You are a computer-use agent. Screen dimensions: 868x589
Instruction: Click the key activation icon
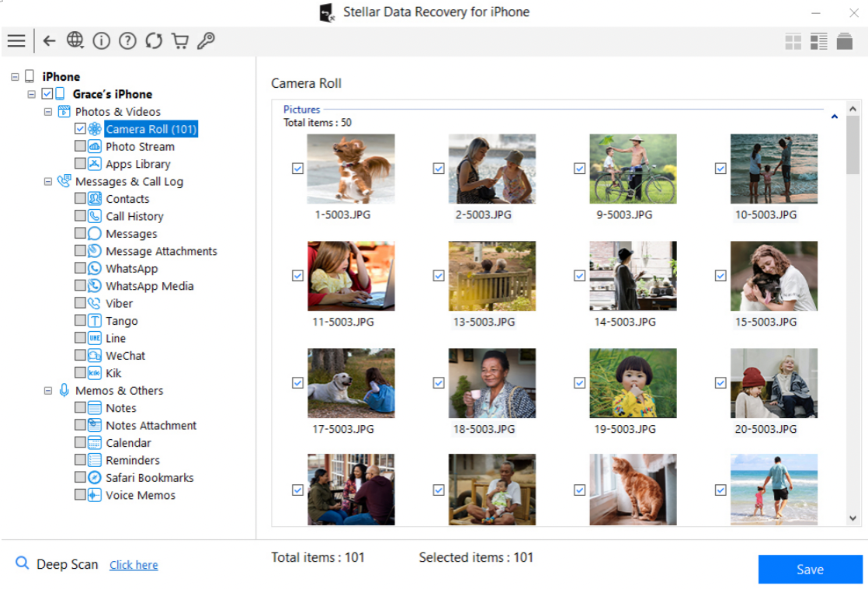(x=206, y=41)
